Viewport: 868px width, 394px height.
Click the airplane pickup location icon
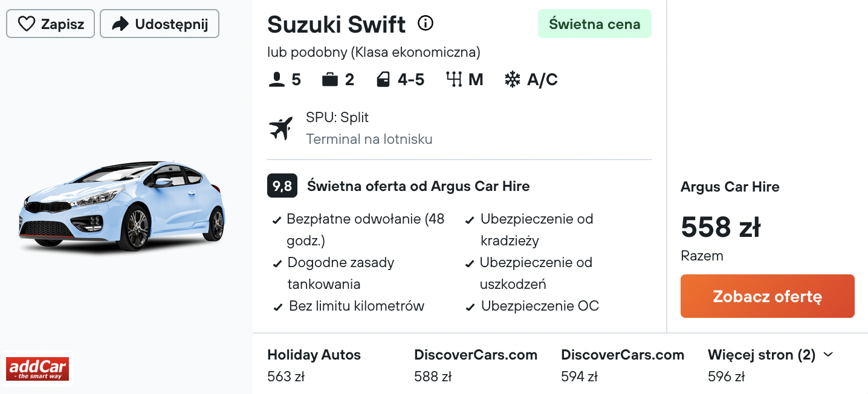pos(281,128)
